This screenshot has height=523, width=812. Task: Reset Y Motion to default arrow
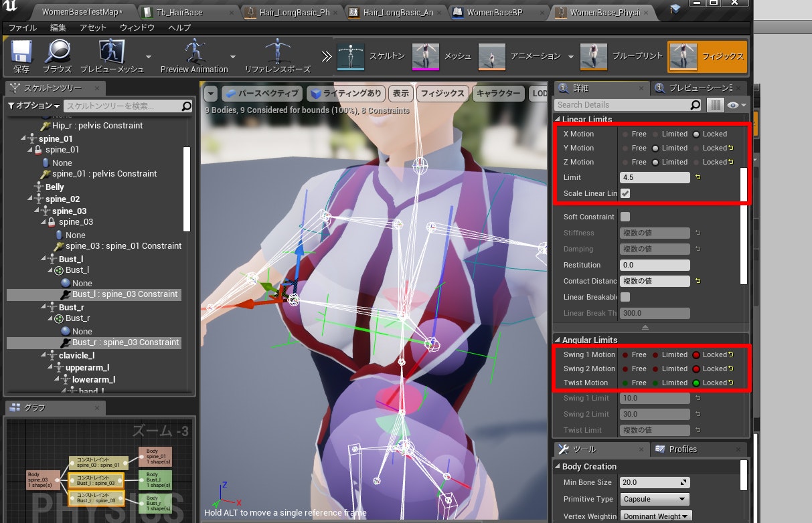pyautogui.click(x=731, y=148)
